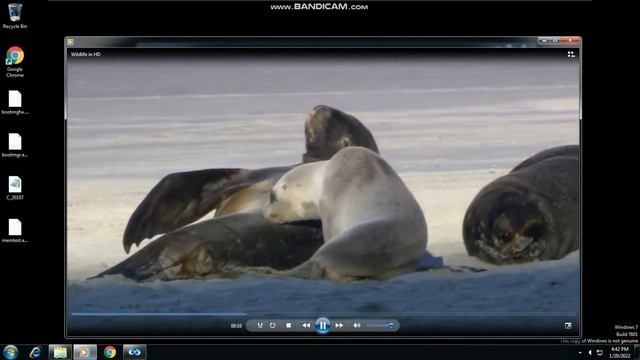Click the fast forward next button
This screenshot has height=360, width=640.
339,326
